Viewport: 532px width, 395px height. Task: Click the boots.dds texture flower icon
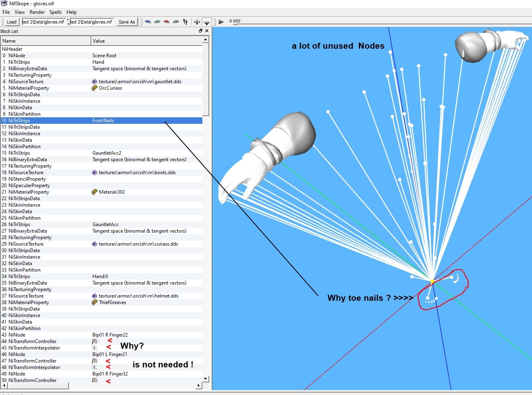point(94,173)
